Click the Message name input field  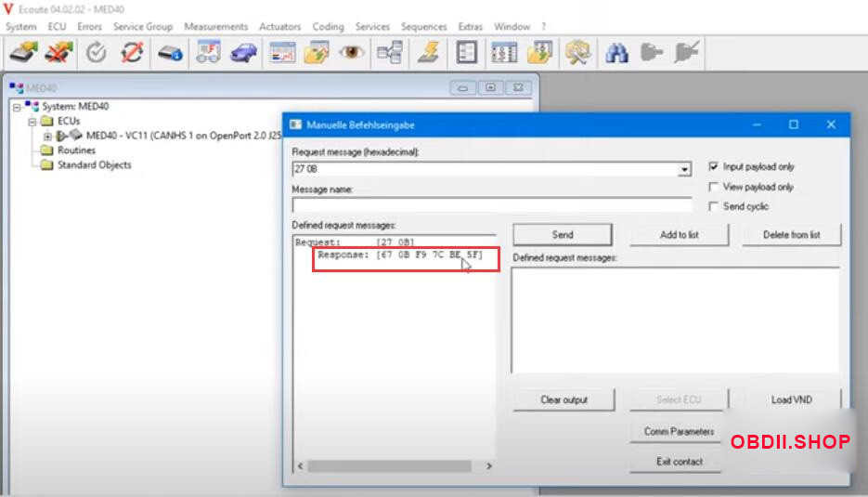click(x=491, y=205)
